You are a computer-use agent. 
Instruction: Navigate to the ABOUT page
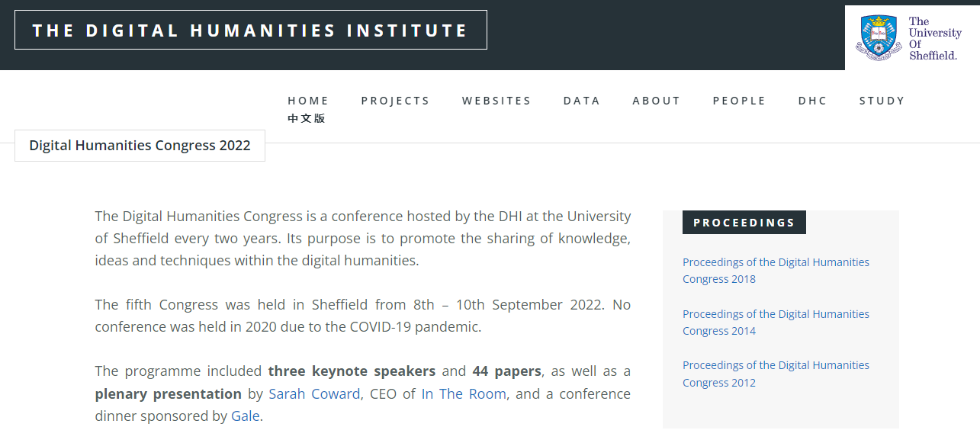coord(657,101)
